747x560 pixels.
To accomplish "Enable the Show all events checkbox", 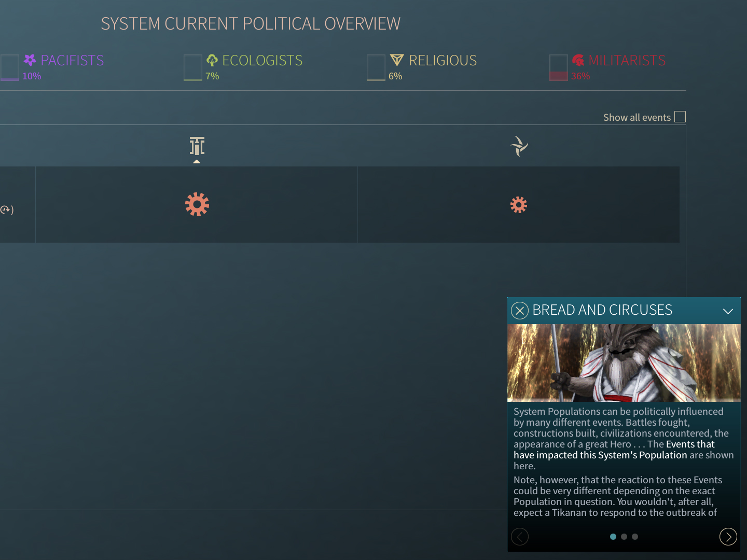I will pos(680,117).
